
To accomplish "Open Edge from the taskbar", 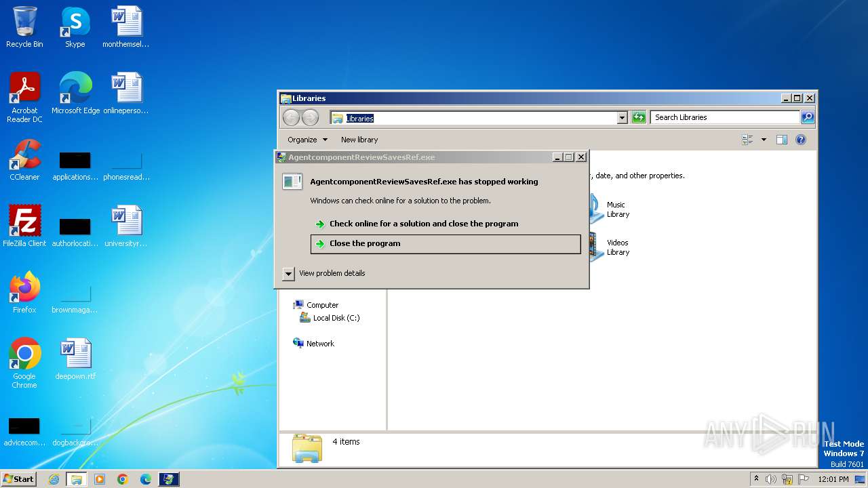I will [x=146, y=479].
